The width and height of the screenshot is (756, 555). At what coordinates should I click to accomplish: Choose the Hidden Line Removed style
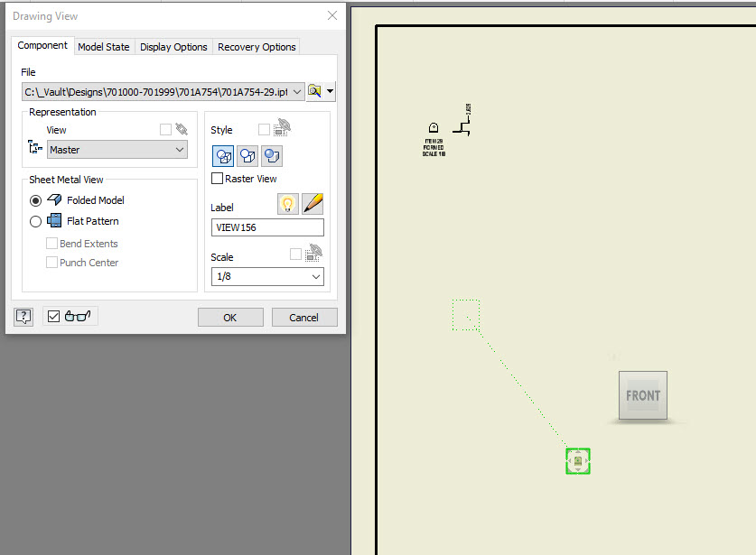click(247, 155)
